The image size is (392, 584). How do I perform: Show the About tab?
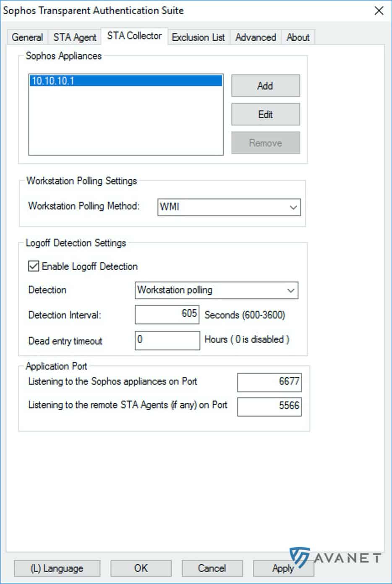click(298, 37)
